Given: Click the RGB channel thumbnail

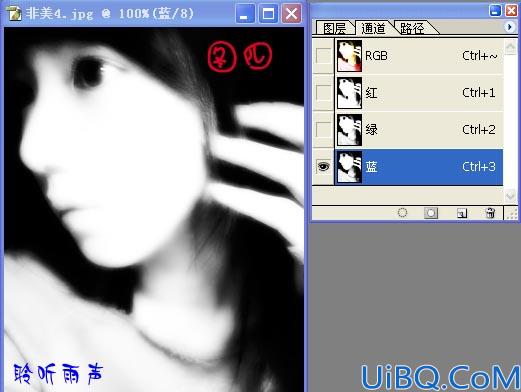Looking at the screenshot, I should point(349,56).
